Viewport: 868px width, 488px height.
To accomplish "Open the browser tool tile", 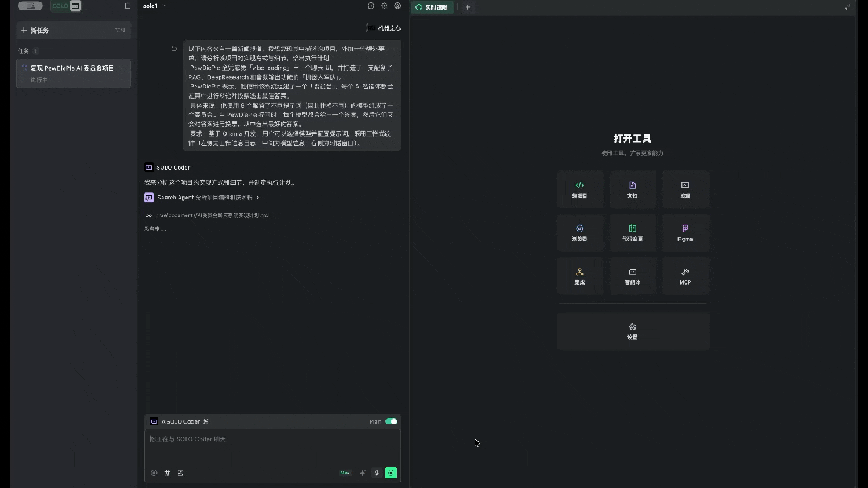I will click(579, 233).
